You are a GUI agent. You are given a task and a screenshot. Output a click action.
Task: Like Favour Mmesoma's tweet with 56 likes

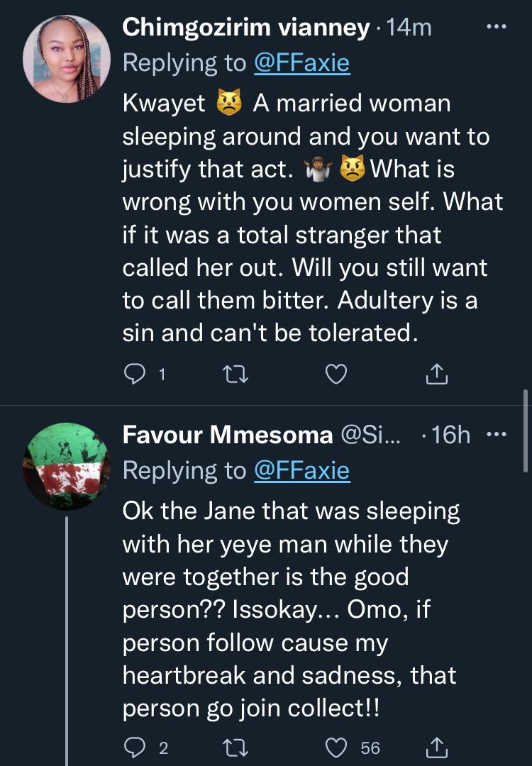point(336,746)
